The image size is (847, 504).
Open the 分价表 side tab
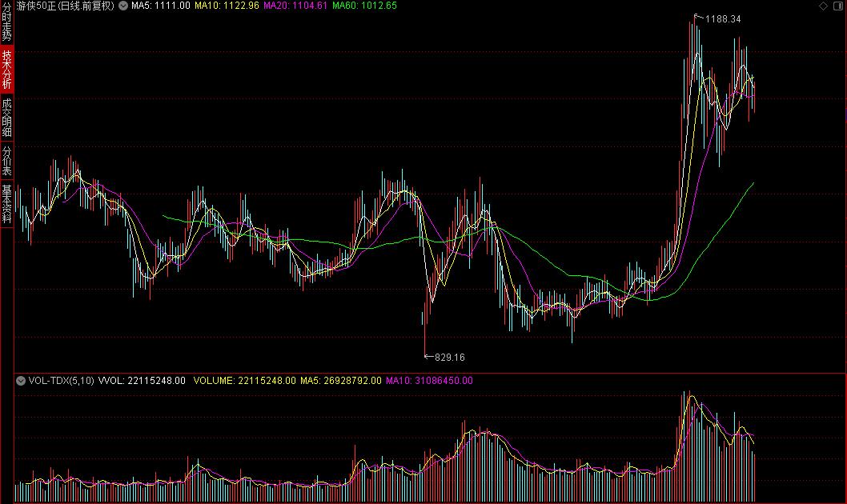(6, 161)
